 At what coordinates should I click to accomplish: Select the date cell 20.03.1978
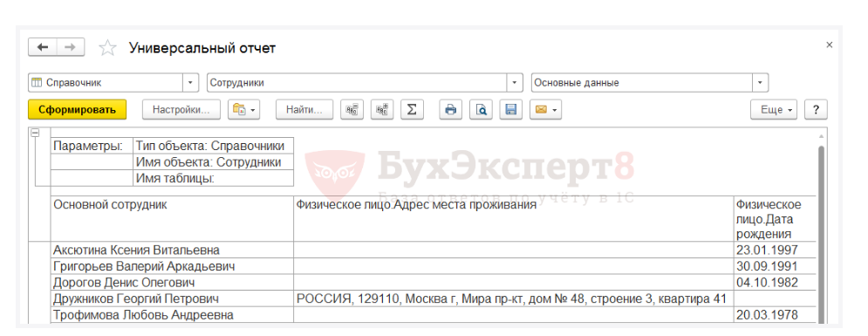775,315
